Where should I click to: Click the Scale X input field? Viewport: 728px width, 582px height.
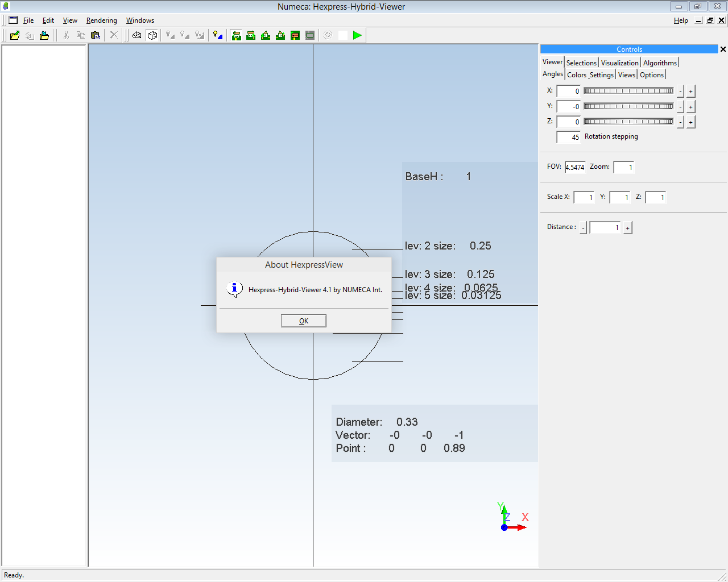tap(584, 197)
